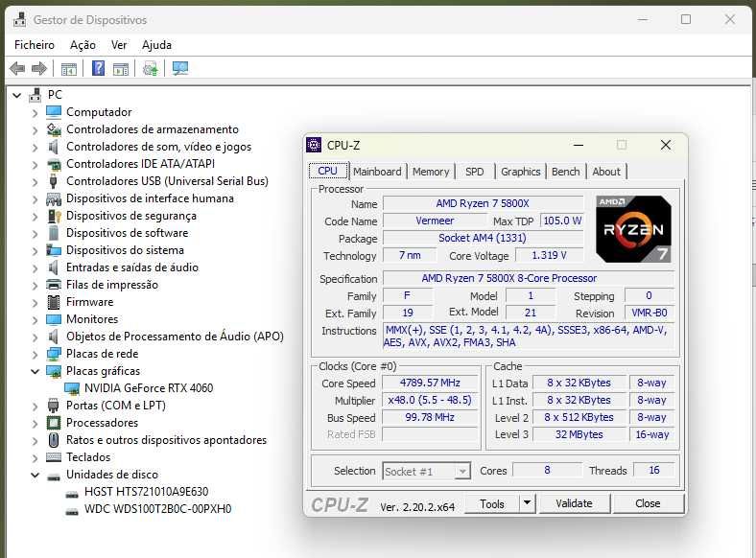Switch to the SPD tab
The height and width of the screenshot is (558, 756).
(x=475, y=172)
